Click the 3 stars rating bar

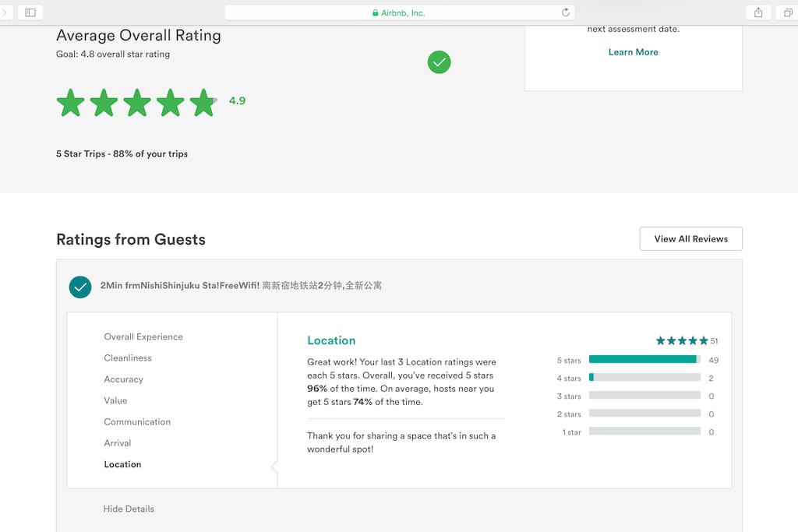(x=644, y=395)
